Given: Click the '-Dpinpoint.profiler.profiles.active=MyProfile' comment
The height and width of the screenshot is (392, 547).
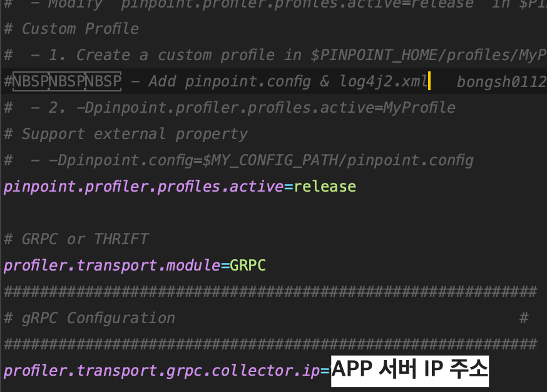Looking at the screenshot, I should pyautogui.click(x=266, y=108).
